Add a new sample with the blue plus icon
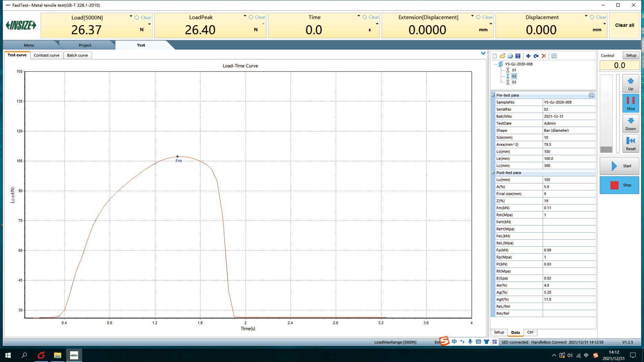 pyautogui.click(x=528, y=56)
